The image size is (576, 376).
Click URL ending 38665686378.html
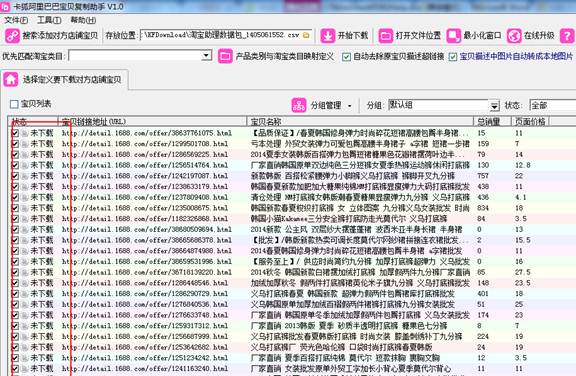tap(147, 240)
